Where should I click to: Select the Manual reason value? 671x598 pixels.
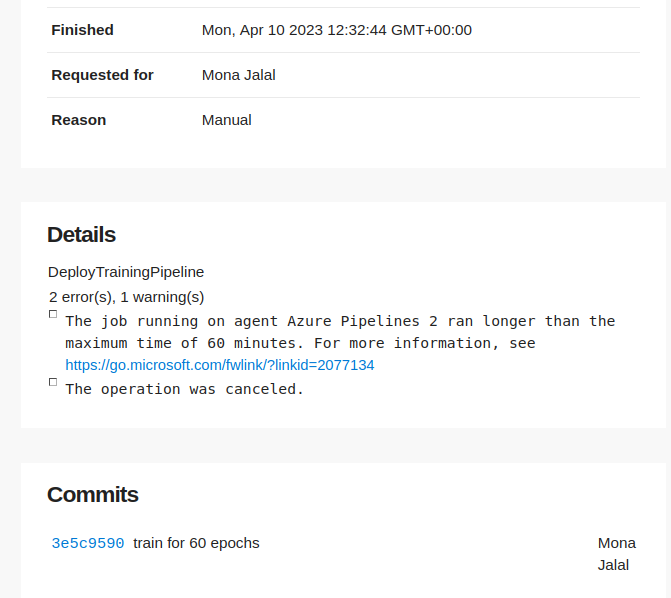click(226, 120)
